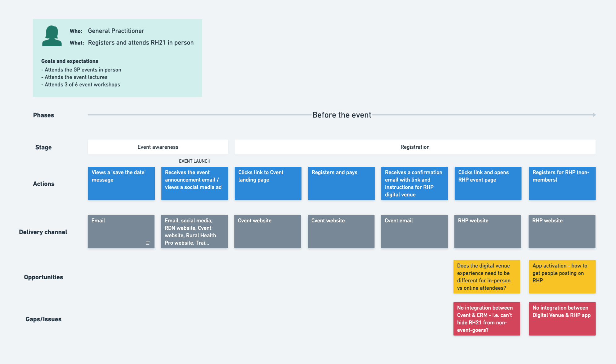616x364 pixels.
Task: Expand the truncated "Email, social media, RDN website" card
Action: tap(194, 232)
